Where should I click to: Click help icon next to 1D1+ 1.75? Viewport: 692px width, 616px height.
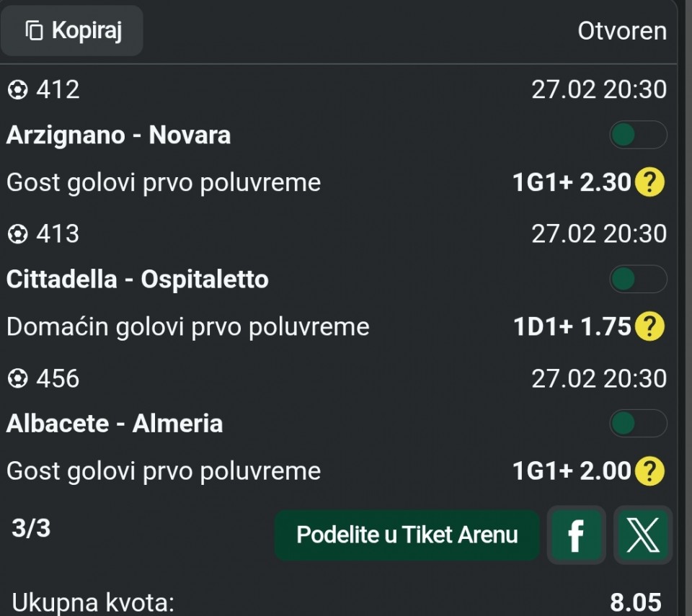click(649, 327)
